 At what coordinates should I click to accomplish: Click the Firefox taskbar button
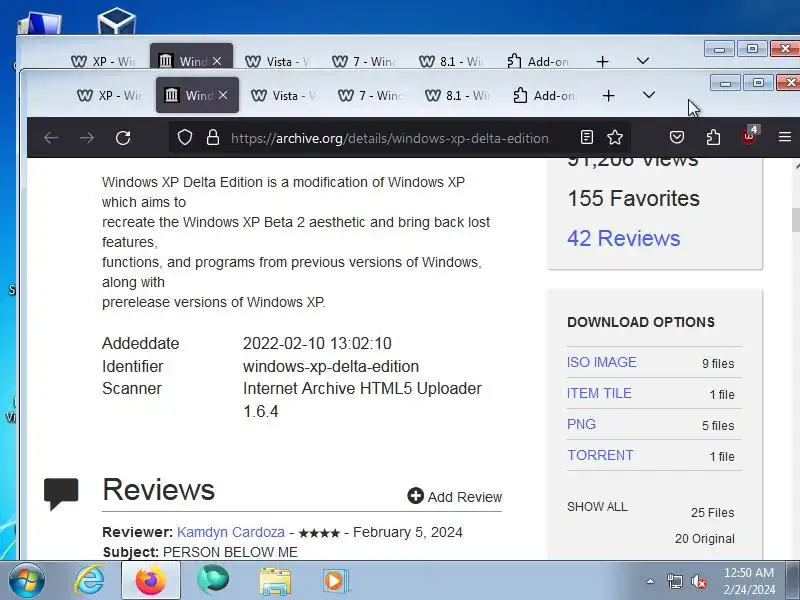(x=151, y=581)
